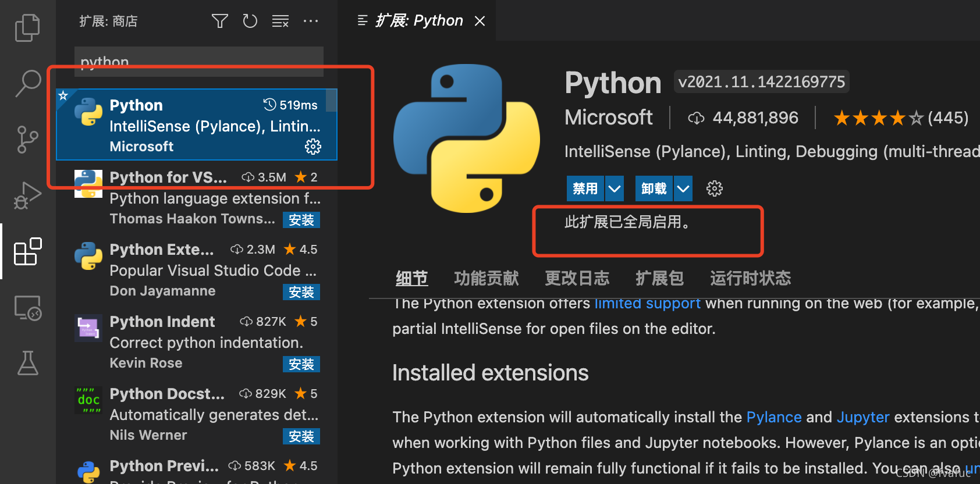
Task: Open the Testing beaker view
Action: 27,363
